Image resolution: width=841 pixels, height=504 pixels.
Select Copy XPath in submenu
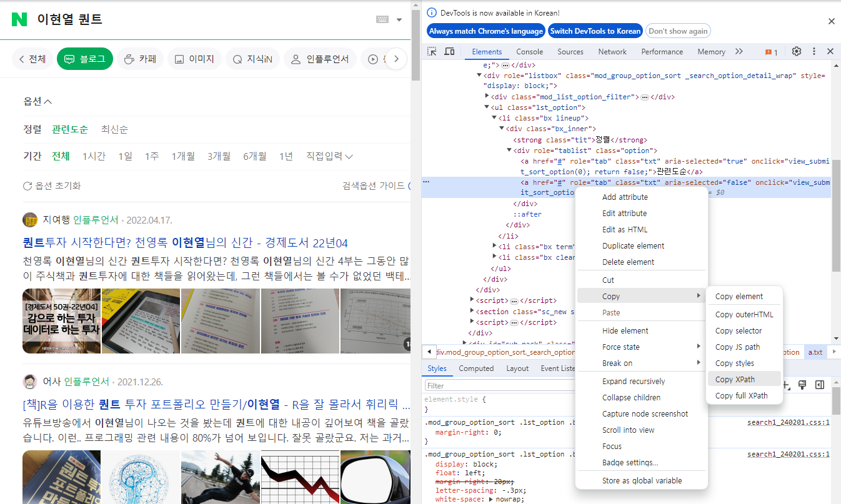[x=744, y=379]
